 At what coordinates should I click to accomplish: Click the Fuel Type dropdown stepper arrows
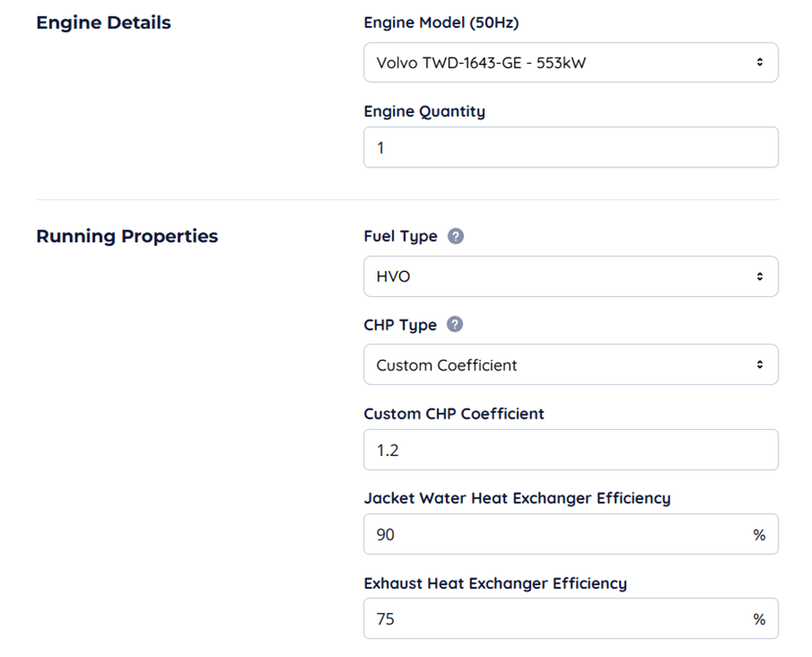point(759,275)
